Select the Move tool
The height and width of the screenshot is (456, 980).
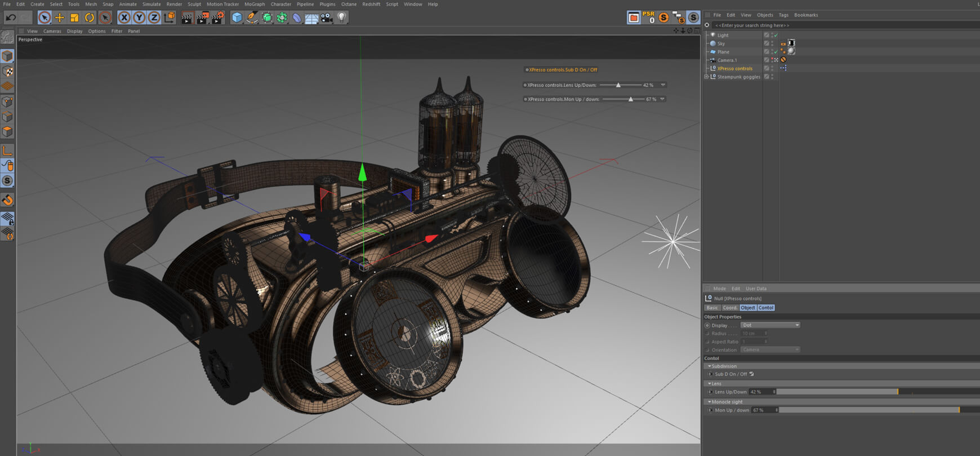[x=59, y=17]
